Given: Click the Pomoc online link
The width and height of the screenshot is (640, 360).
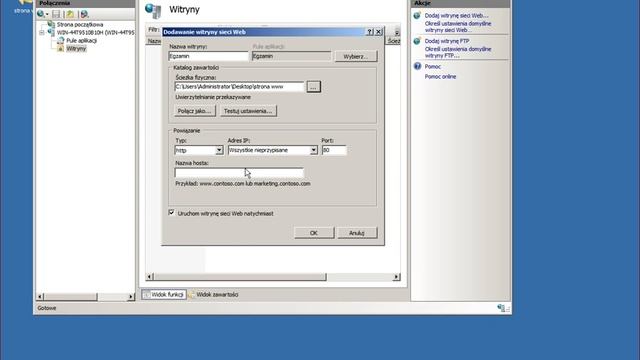Looking at the screenshot, I should [440, 76].
